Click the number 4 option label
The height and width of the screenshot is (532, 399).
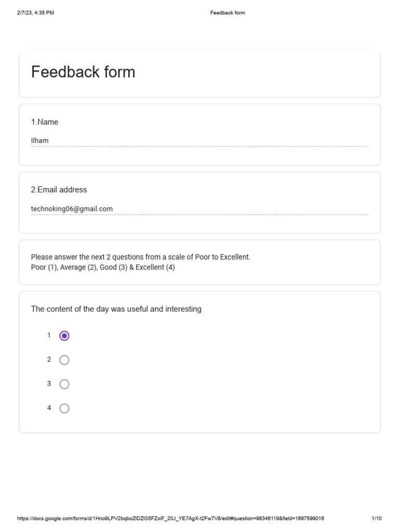49,408
